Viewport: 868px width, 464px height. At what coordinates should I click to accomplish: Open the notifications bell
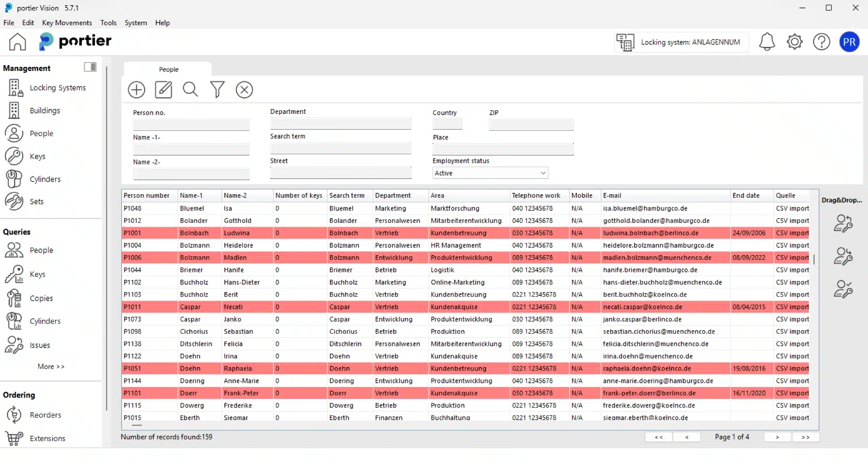(767, 42)
